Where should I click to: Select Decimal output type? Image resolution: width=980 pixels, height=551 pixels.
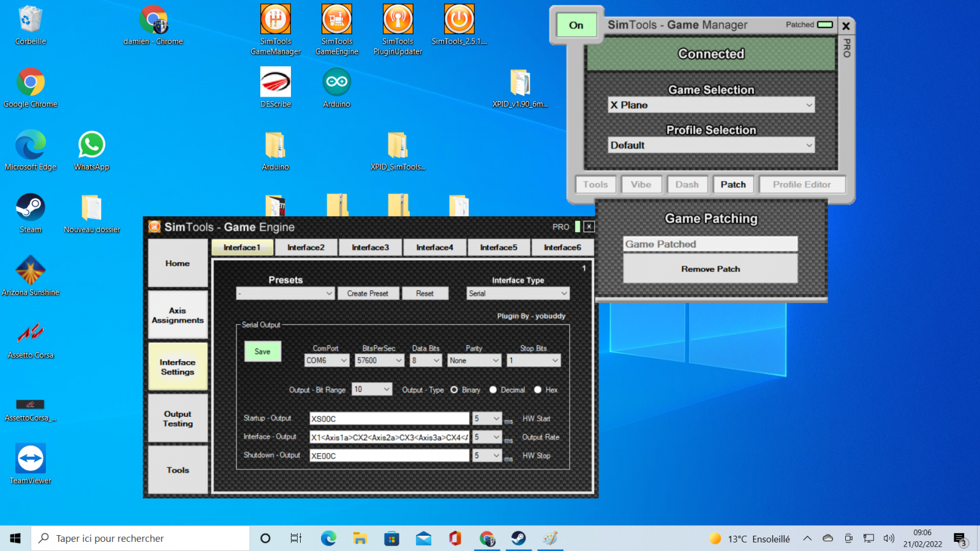[493, 390]
